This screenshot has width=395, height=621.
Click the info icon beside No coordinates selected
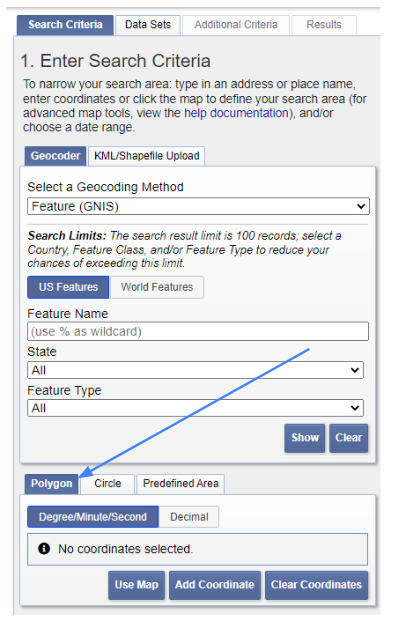(x=44, y=549)
